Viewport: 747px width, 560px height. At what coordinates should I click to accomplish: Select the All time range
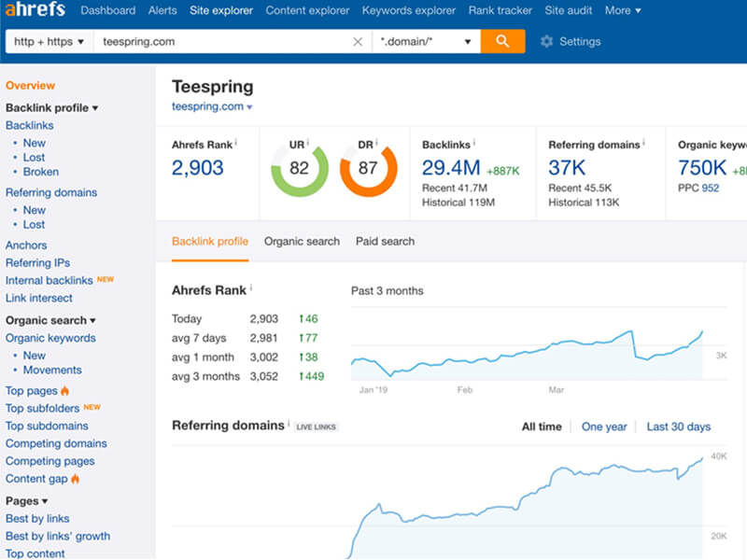542,427
